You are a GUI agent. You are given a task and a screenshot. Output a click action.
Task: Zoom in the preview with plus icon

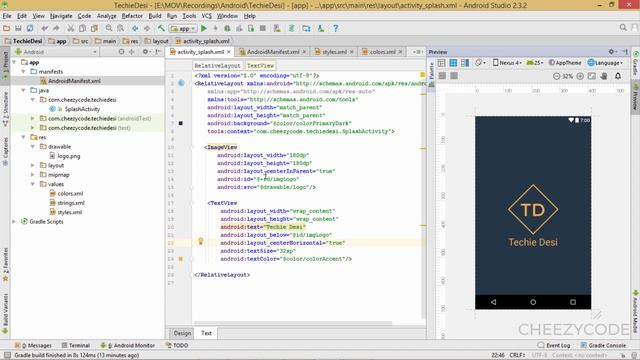580,76
